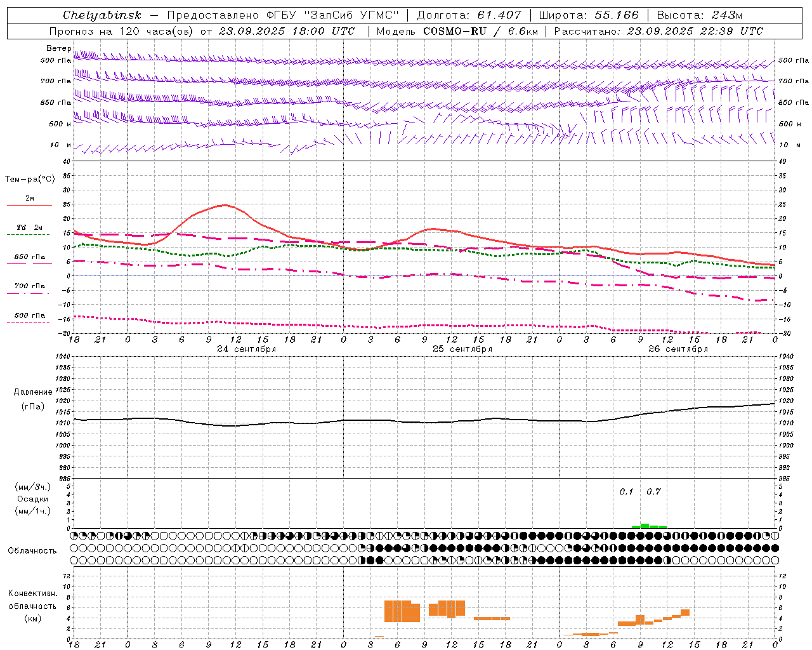Click the Модель COSMO-RU / 6.6км label
This screenshot has height=650, width=812.
[x=457, y=31]
